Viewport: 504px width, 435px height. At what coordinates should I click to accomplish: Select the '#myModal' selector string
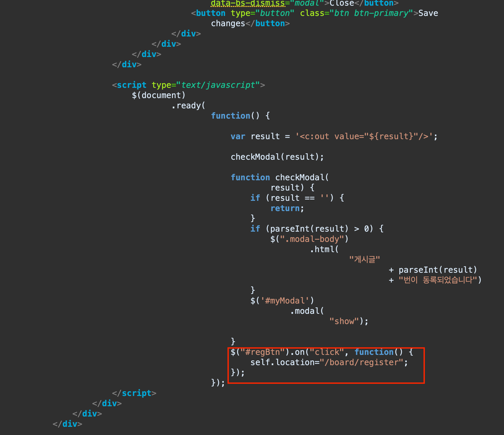285,301
